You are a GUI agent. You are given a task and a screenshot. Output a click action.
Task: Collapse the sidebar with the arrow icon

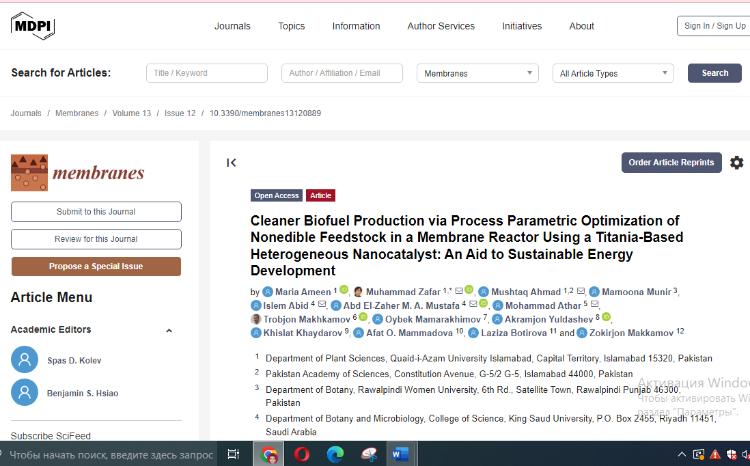[231, 163]
